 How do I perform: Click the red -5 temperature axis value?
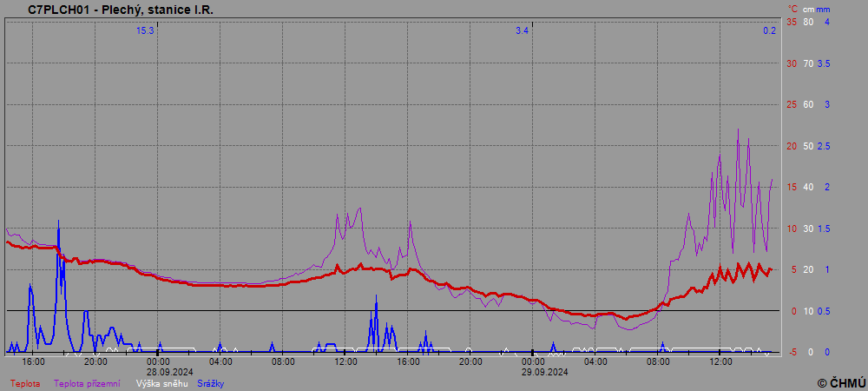[791, 352]
